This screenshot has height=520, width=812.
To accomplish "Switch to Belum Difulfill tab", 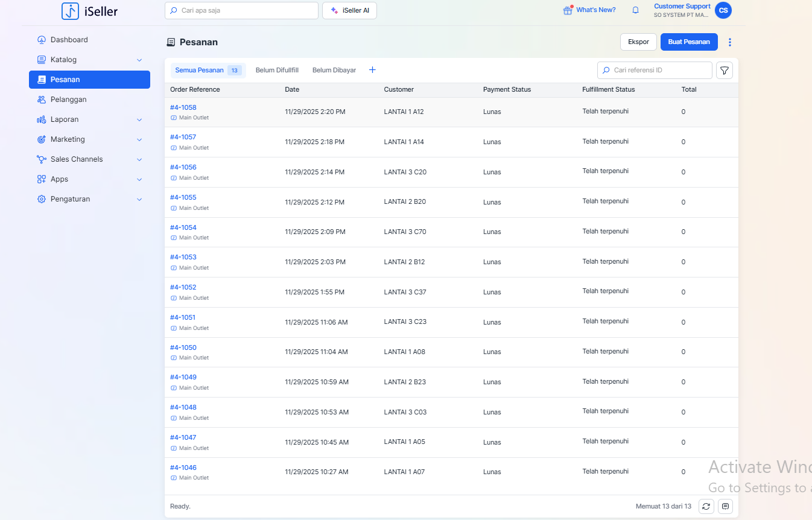I will pyautogui.click(x=277, y=70).
